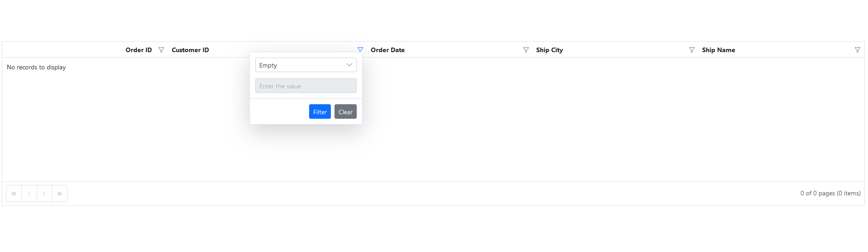Sort by the Order ID column header

pos(139,50)
